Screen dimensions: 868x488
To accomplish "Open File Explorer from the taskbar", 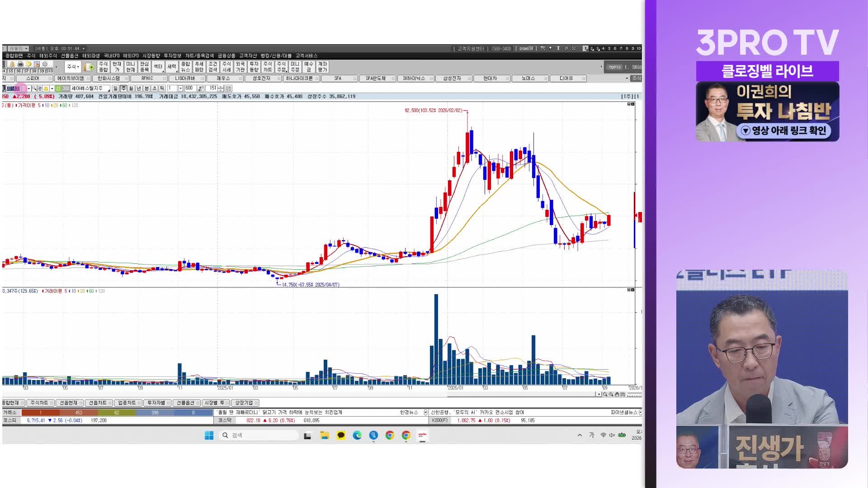I will 324,435.
